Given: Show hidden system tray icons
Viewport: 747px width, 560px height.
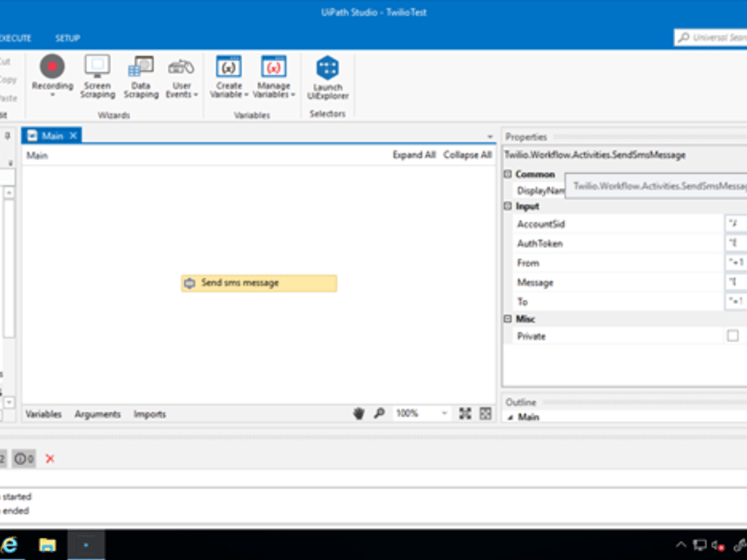Looking at the screenshot, I should (x=681, y=545).
